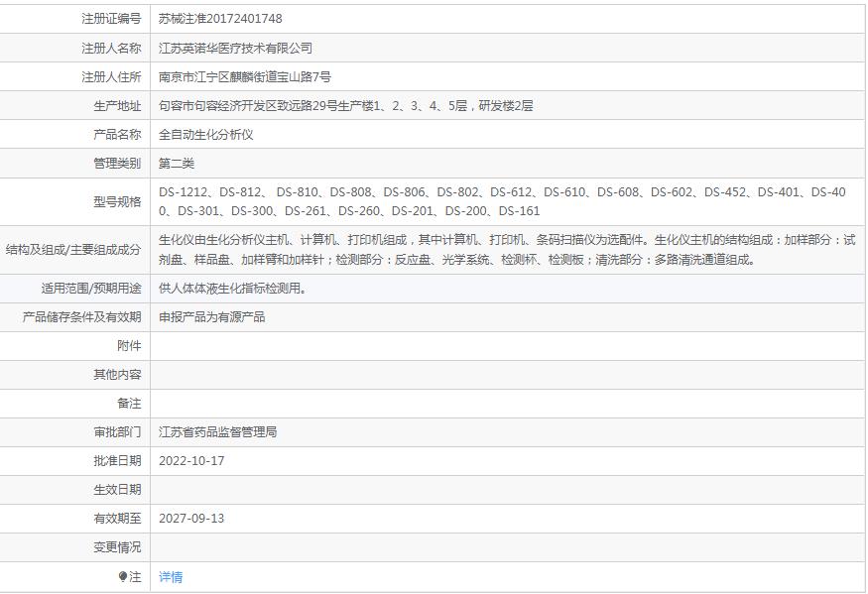Click the 注册人住所 label
868x594 pixels.
(111, 77)
